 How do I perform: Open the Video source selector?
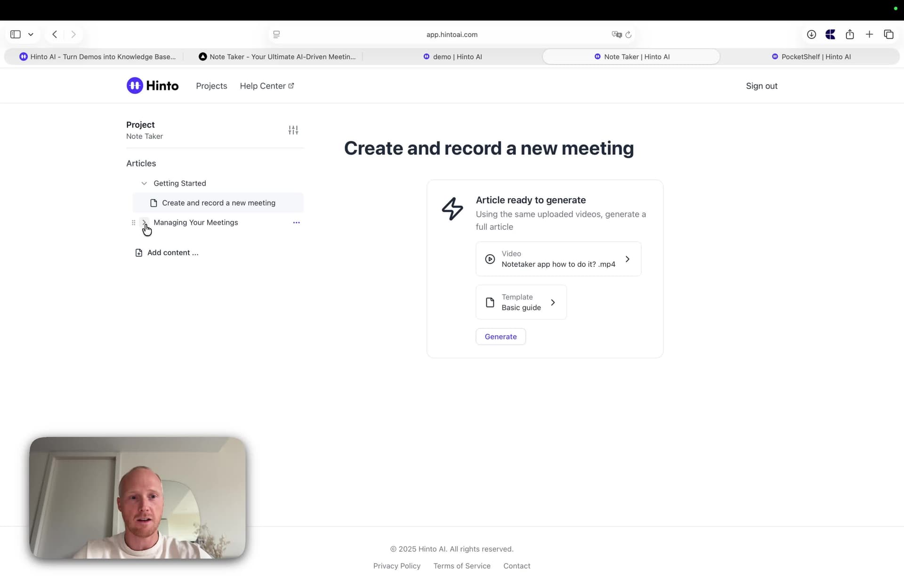558,259
